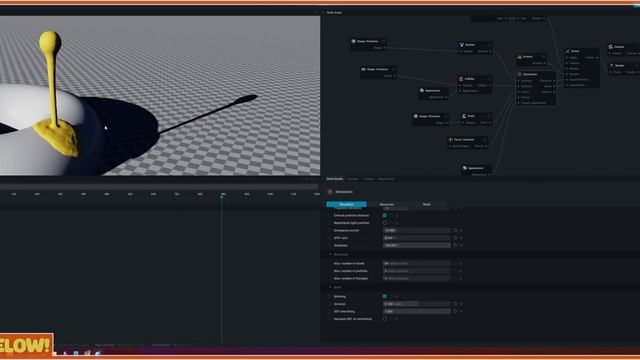Select Shape Primitive node feeding the Drain
Screen dimensions: 640x360
(430, 119)
